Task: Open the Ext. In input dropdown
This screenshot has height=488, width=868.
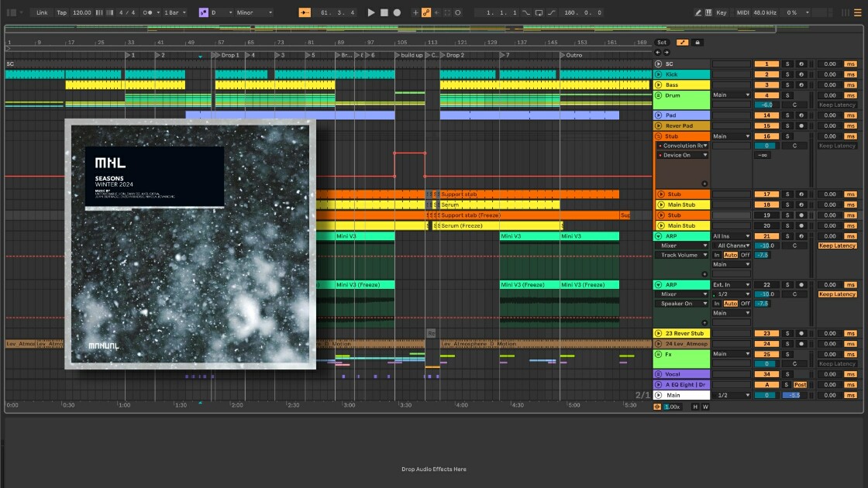Action: (x=732, y=285)
